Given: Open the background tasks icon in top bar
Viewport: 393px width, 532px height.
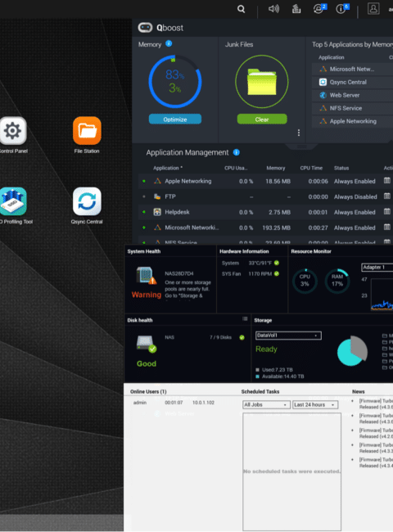Looking at the screenshot, I should 296,8.
